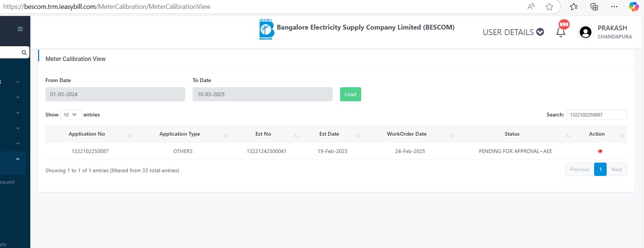
Task: Sort by Est Date column
Action: click(x=333, y=134)
